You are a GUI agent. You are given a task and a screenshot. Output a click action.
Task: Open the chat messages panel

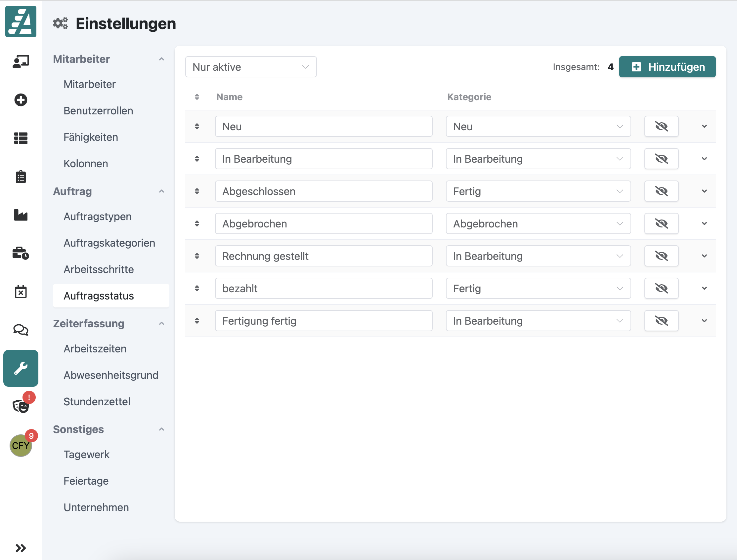21,330
